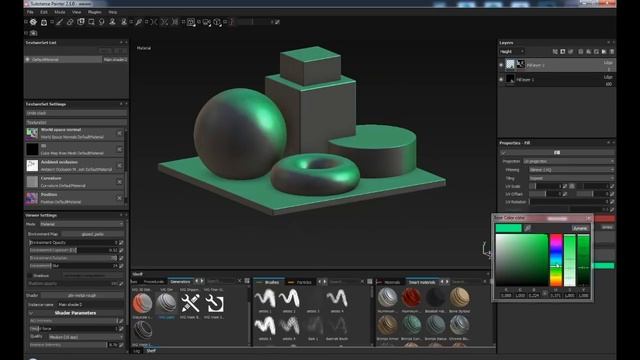The image size is (640, 360).
Task: Click the second Layers toolbar icon
Action: 563,52
